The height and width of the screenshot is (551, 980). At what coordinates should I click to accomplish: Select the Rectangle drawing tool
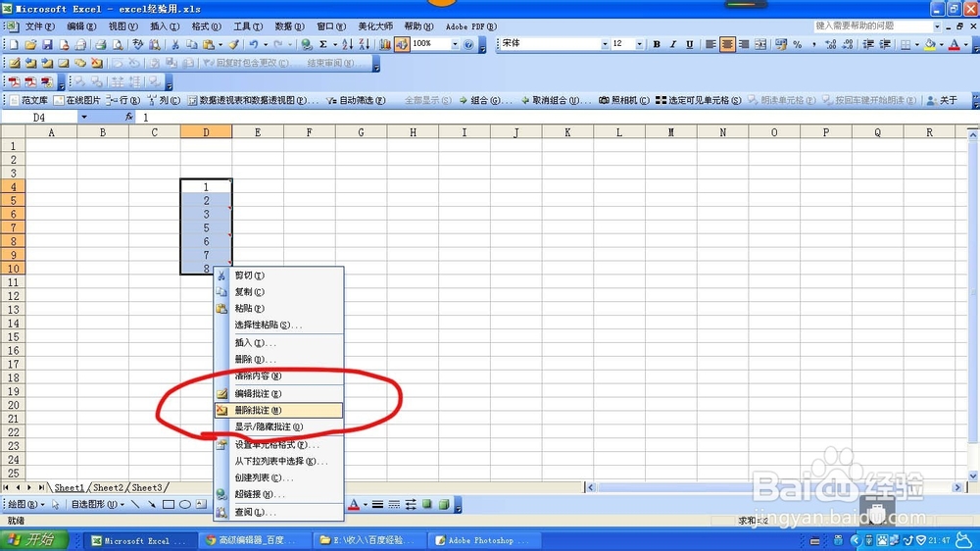point(169,504)
